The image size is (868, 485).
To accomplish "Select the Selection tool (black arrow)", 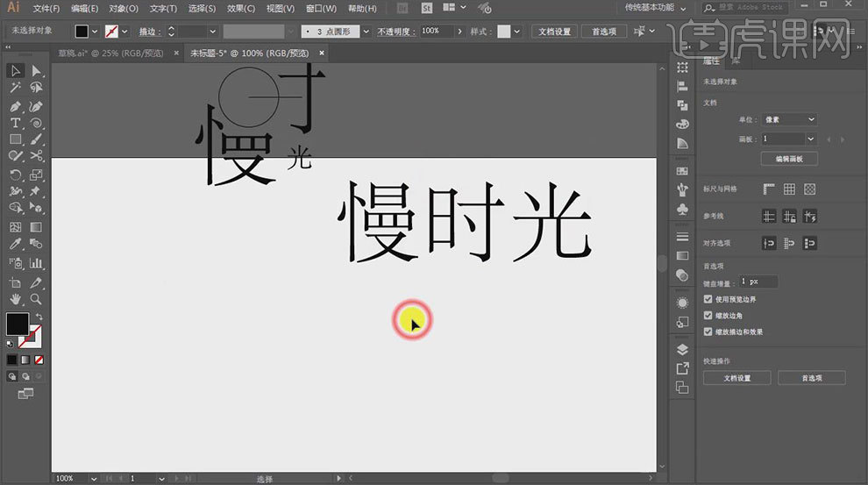I will [x=16, y=71].
